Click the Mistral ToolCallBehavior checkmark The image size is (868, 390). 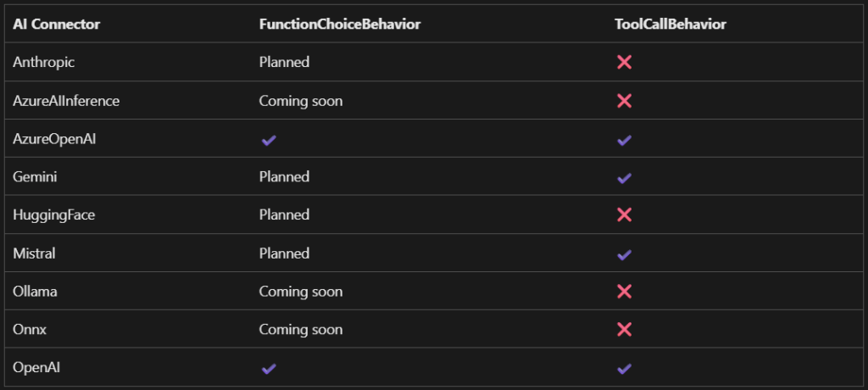[625, 254]
